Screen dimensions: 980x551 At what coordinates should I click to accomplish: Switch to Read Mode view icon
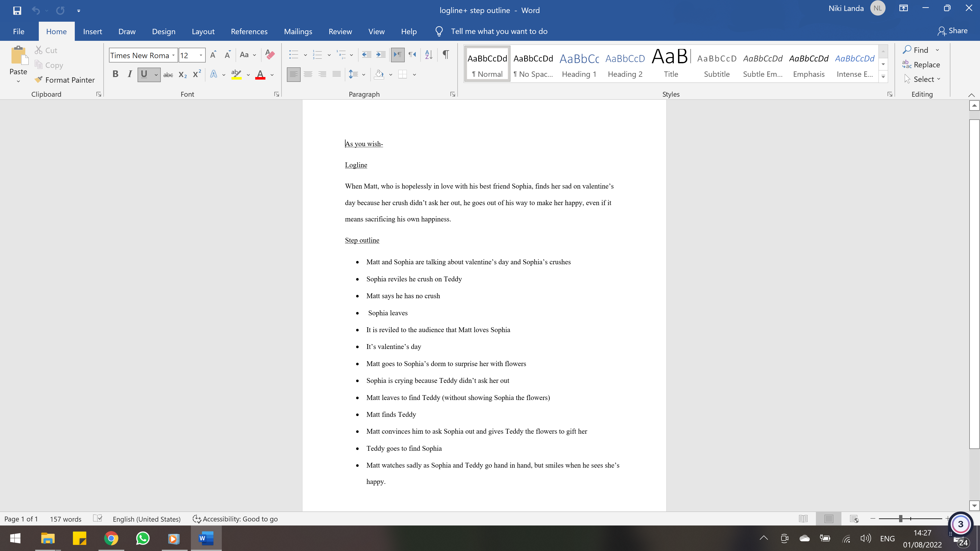point(803,519)
